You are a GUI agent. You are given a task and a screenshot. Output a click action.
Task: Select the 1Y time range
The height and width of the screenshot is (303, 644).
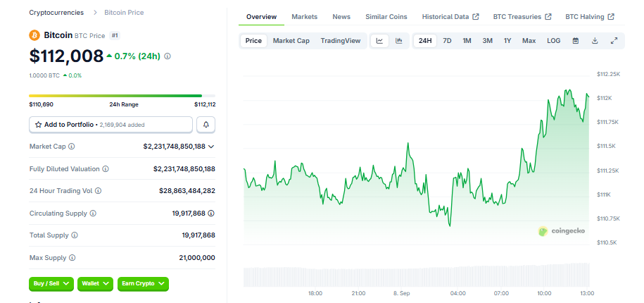(507, 41)
